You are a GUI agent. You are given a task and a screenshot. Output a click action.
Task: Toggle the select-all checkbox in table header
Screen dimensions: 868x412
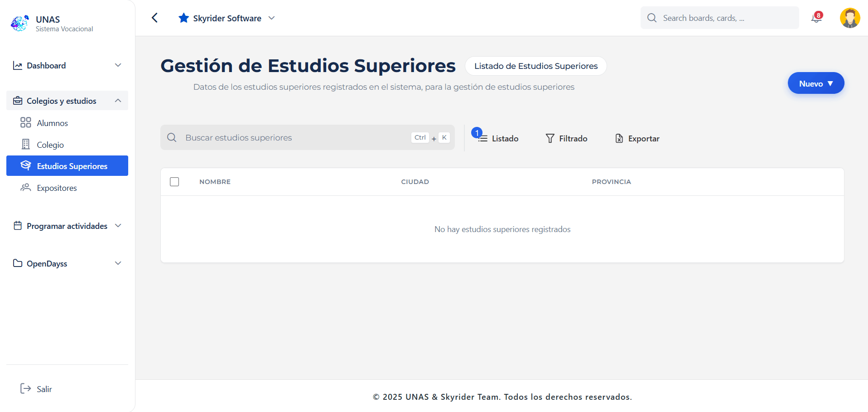click(174, 182)
